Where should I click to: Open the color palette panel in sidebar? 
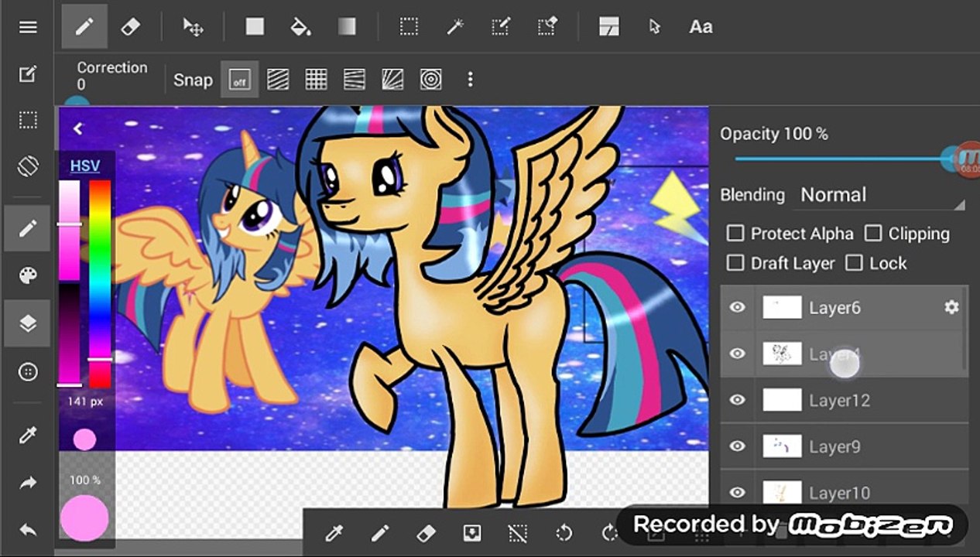pos(28,276)
